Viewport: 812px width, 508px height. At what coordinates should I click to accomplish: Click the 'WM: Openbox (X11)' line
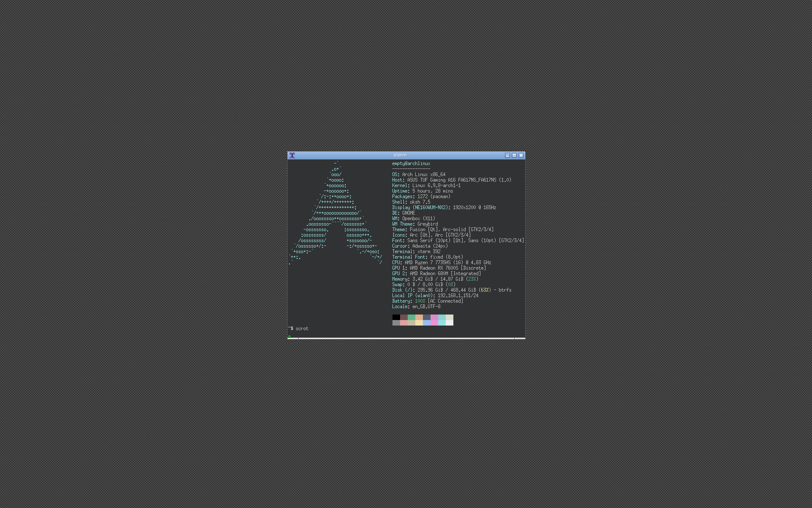point(414,218)
